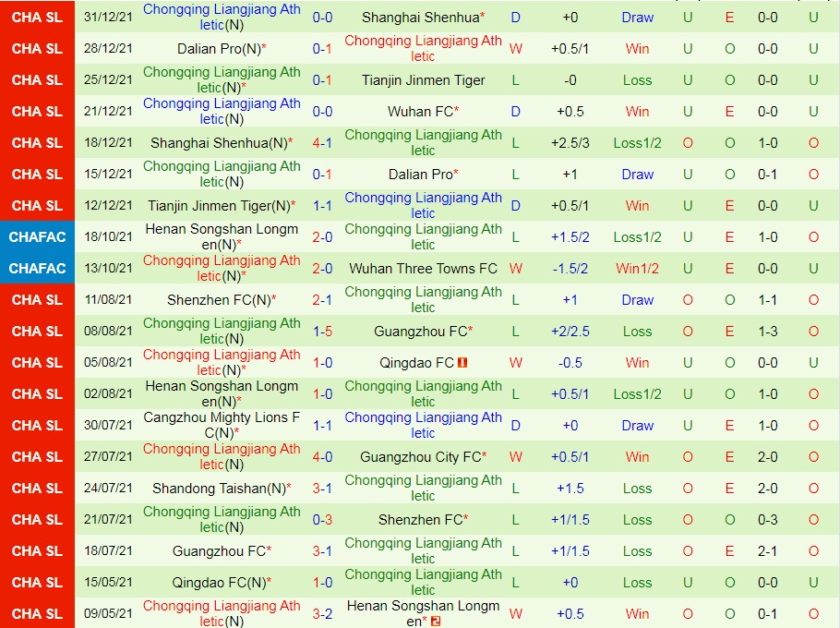Click the Win result on 21/12/21
This screenshot has width=840, height=628.
tap(638, 112)
